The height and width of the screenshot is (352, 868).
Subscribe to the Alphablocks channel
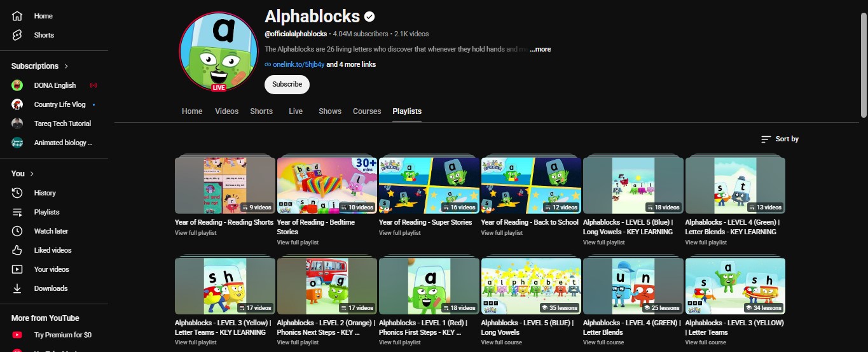[287, 84]
